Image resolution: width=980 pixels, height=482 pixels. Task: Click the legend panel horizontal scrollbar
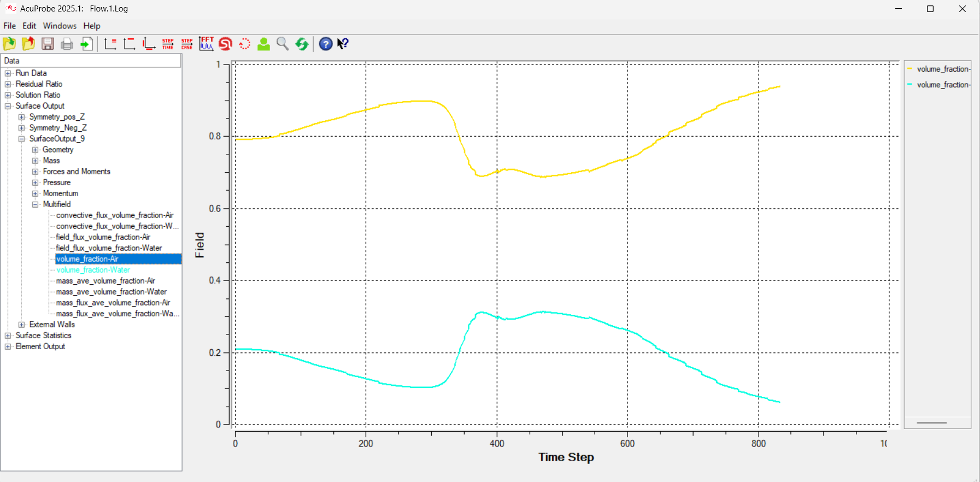pyautogui.click(x=932, y=422)
